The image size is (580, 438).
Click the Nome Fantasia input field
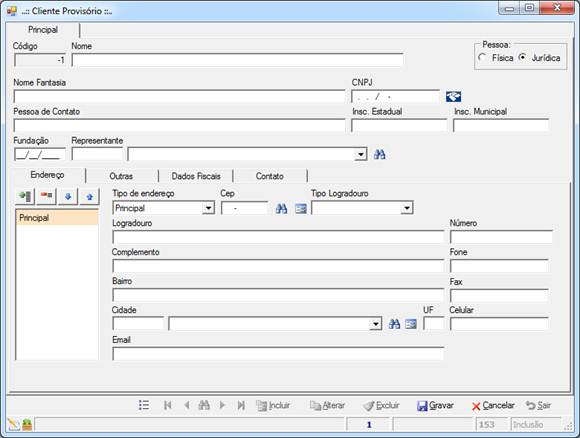(x=179, y=97)
